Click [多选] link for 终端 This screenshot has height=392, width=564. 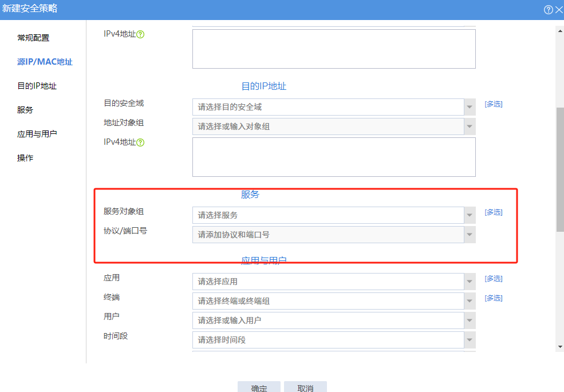pos(494,298)
